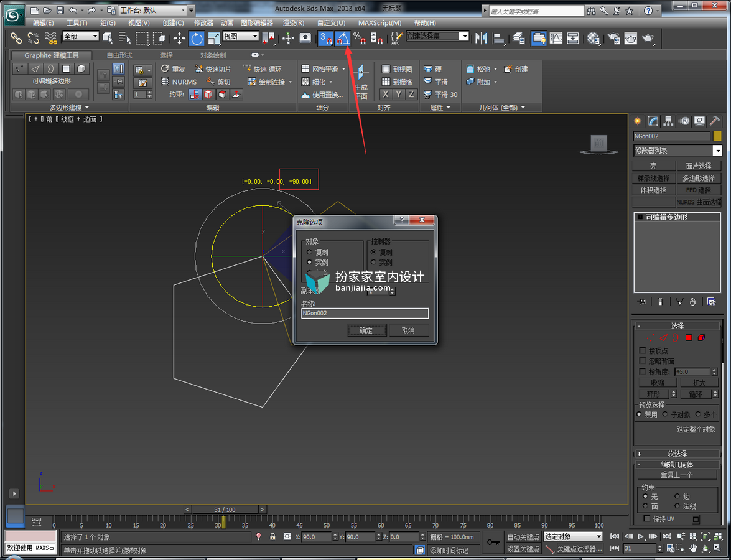The image size is (731, 560).
Task: Open the Modifier List dropdown
Action: (677, 151)
